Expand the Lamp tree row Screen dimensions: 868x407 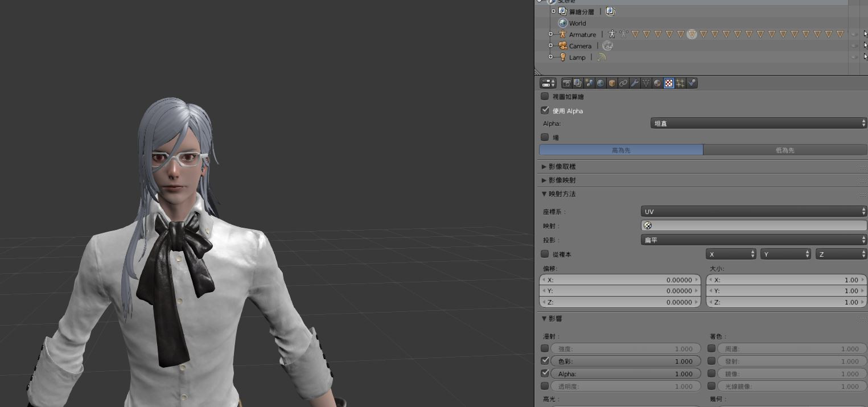[550, 57]
